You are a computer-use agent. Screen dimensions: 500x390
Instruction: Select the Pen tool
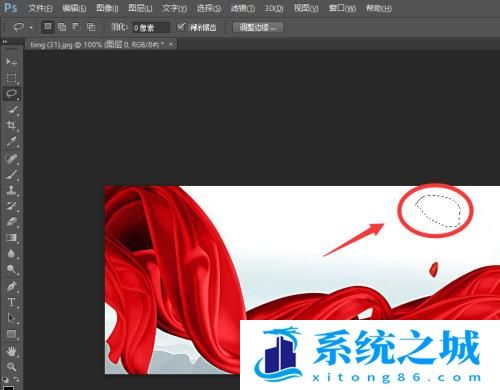(11, 286)
